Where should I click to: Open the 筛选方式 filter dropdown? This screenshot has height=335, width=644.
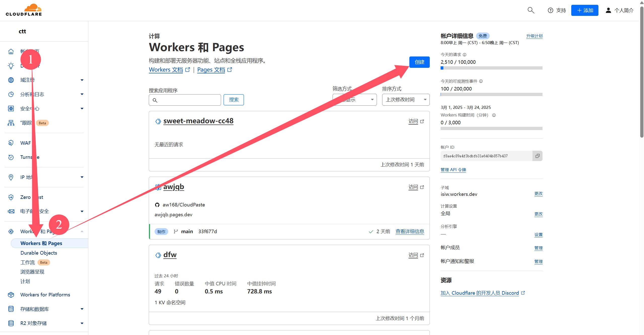click(354, 100)
